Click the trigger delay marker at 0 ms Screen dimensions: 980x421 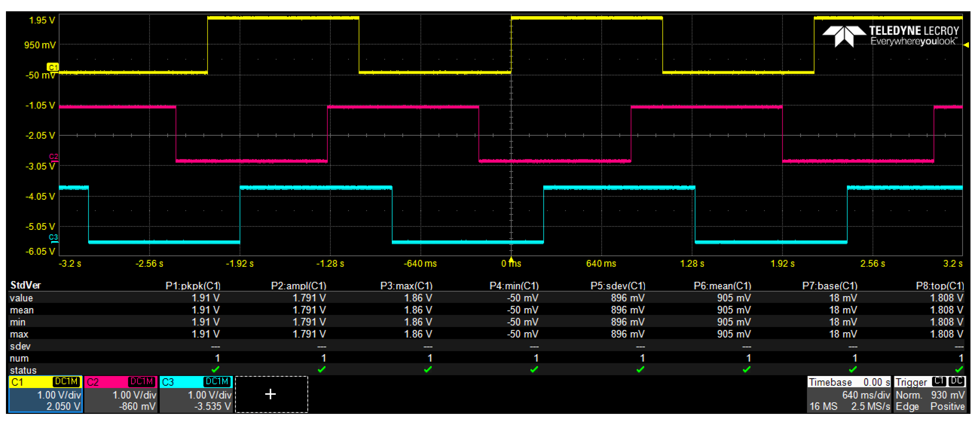pyautogui.click(x=511, y=260)
